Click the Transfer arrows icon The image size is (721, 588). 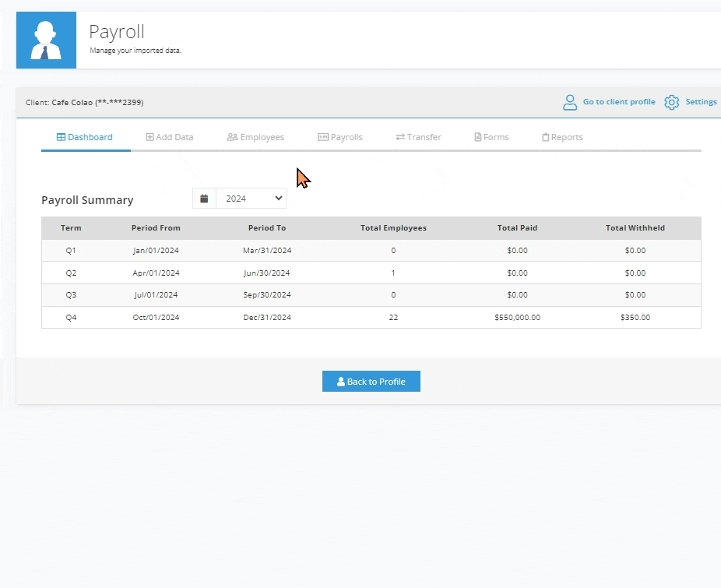400,137
